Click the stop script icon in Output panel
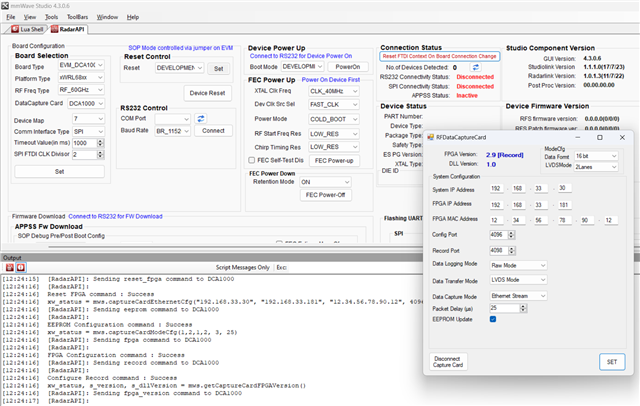 click(21, 268)
